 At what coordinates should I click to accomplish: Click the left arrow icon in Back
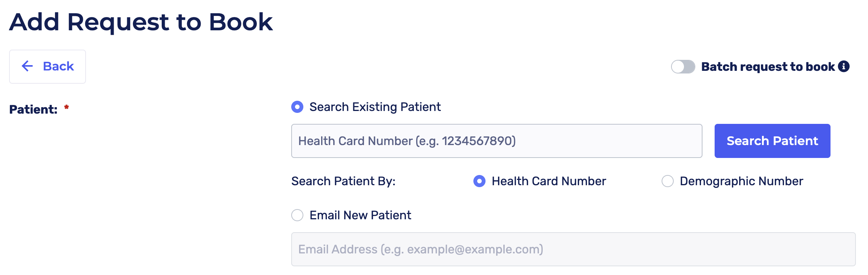tap(27, 66)
